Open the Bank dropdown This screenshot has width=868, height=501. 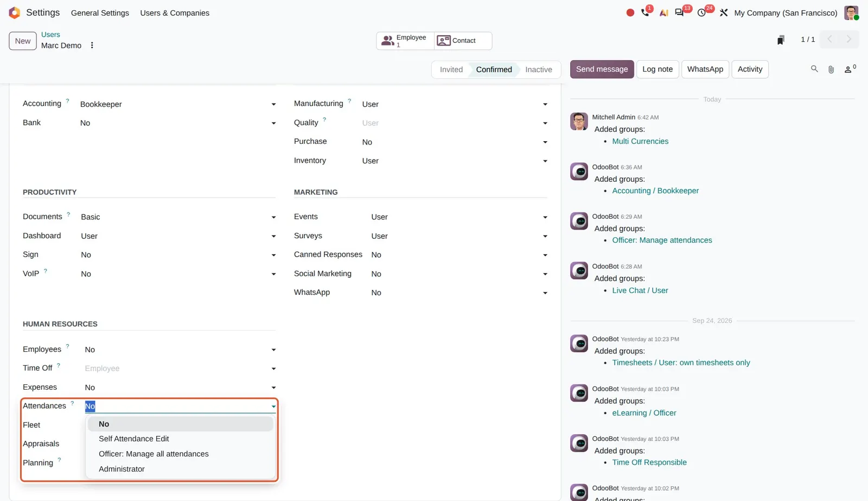(x=178, y=123)
